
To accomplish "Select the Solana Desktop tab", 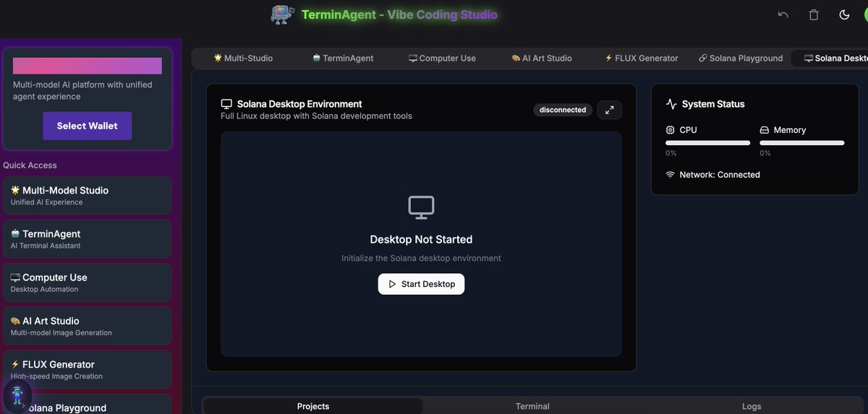I will [x=830, y=58].
